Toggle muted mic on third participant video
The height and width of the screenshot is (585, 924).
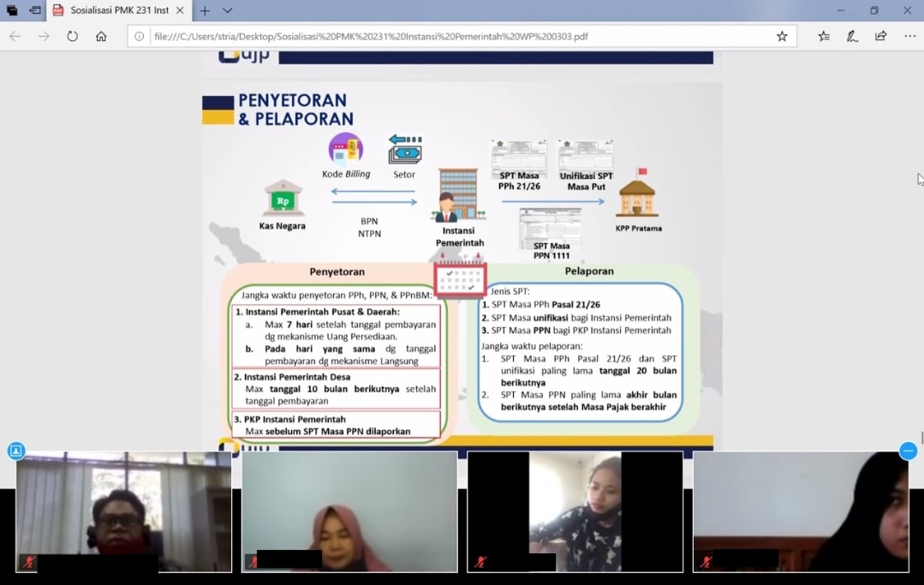point(480,562)
